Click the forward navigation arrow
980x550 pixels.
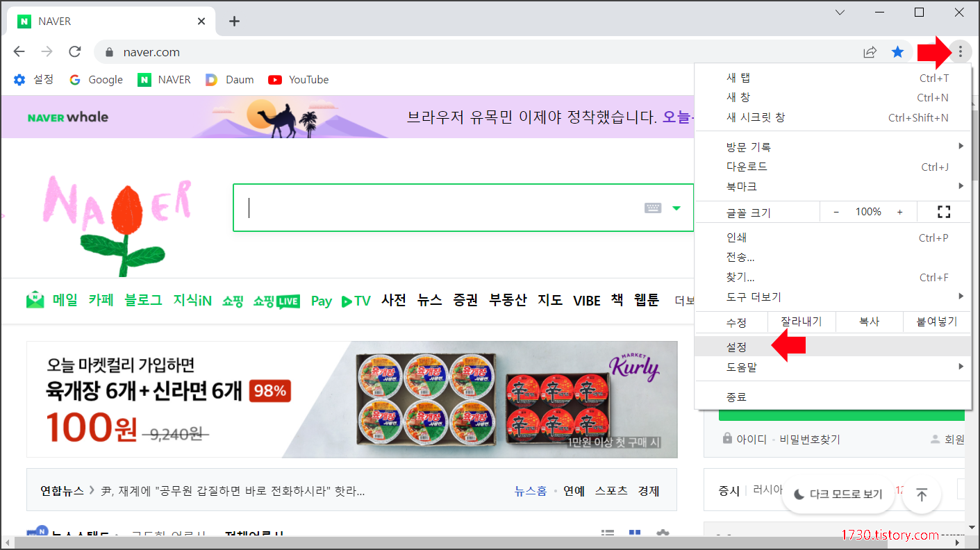(x=47, y=51)
